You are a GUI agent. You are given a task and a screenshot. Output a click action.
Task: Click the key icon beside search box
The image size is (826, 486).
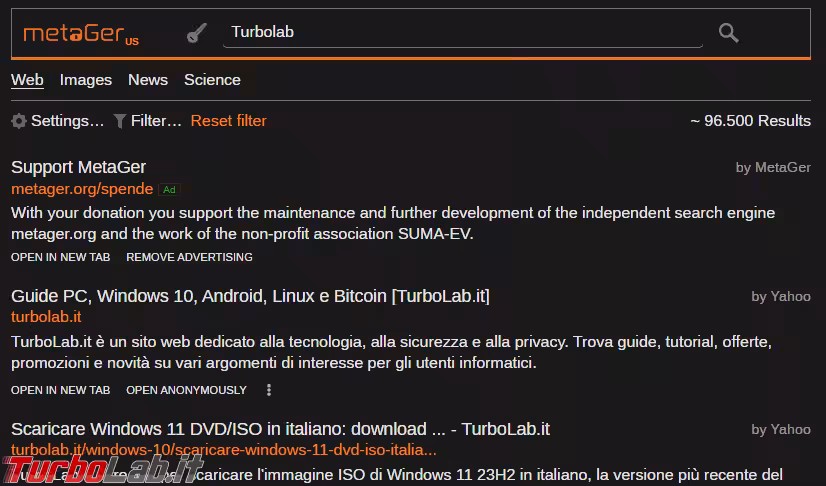tap(196, 33)
